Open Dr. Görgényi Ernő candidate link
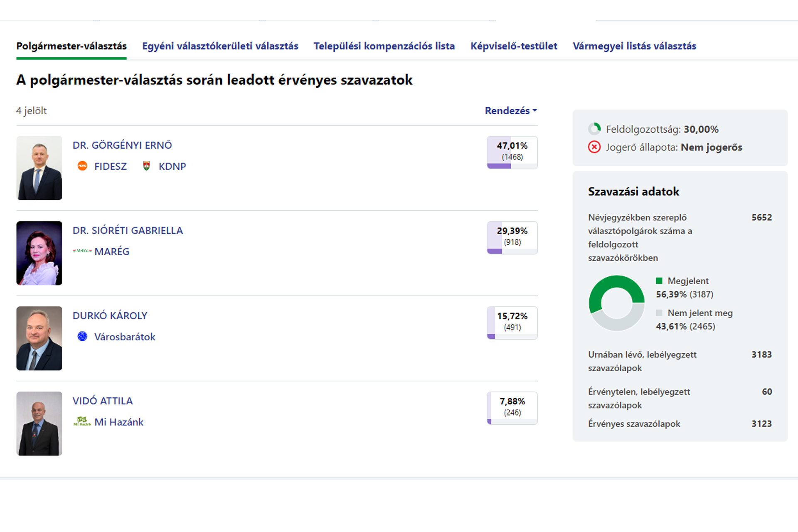 122,145
